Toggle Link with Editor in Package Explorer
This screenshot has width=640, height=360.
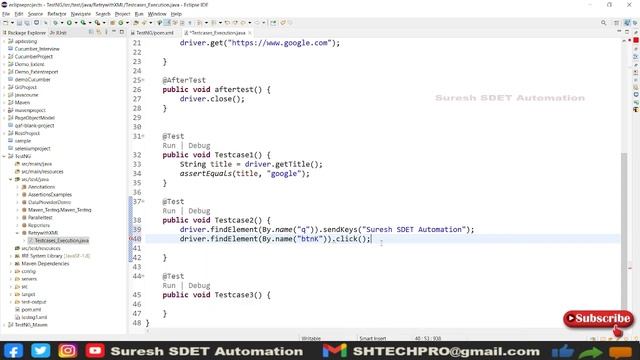[99, 32]
